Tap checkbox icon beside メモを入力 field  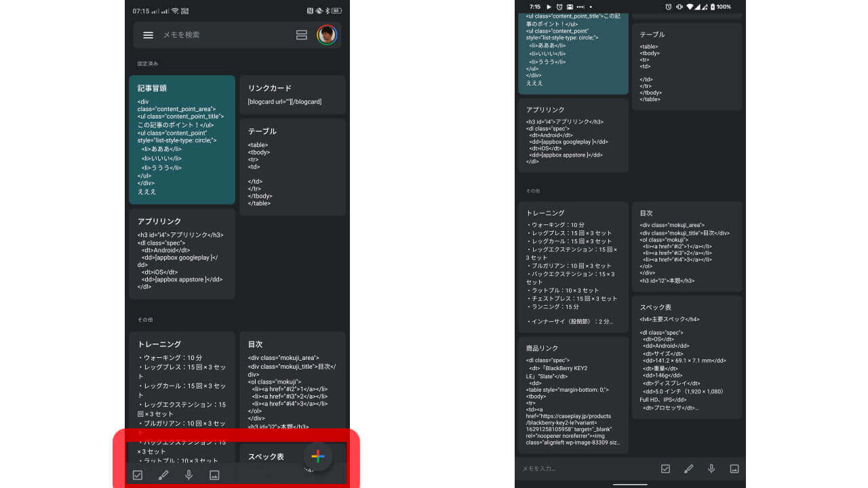tap(665, 468)
